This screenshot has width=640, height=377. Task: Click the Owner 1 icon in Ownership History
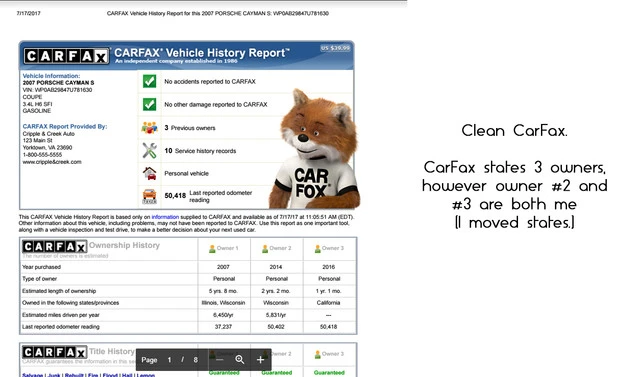coord(212,248)
